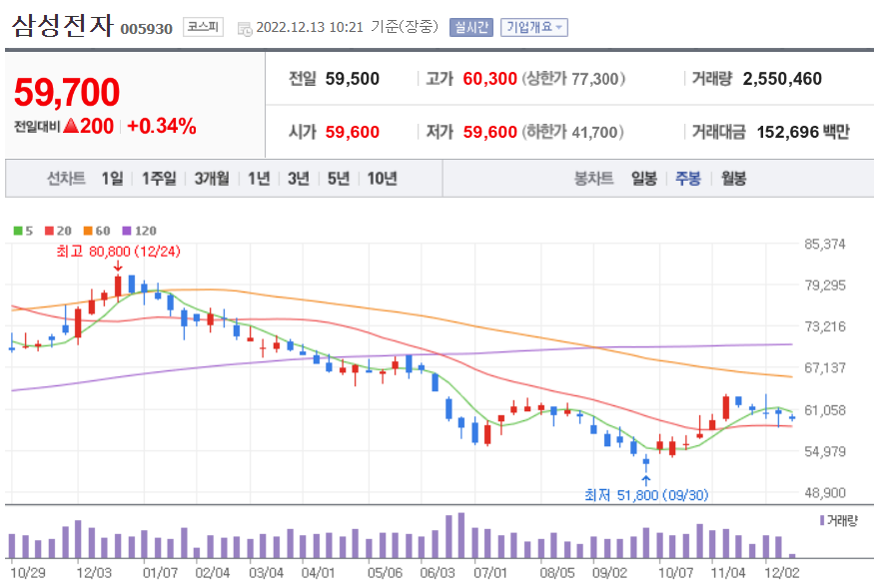Image resolution: width=879 pixels, height=588 pixels.
Task: Click the 실시간 real-time button
Action: tap(471, 27)
